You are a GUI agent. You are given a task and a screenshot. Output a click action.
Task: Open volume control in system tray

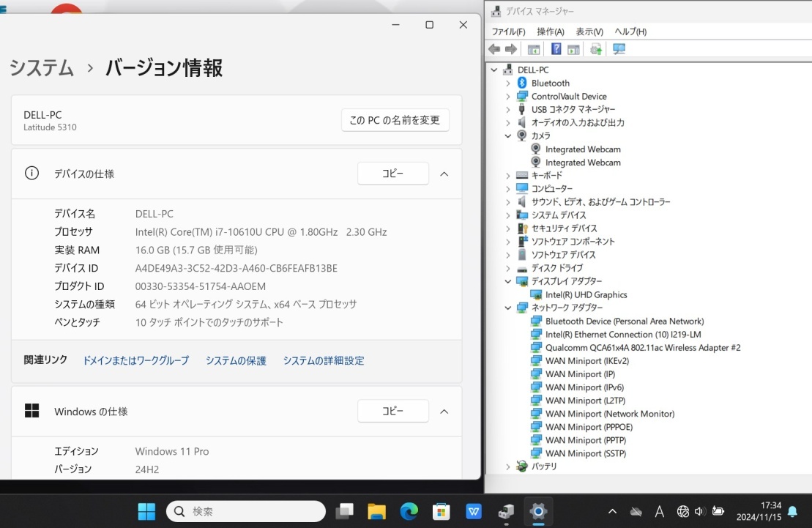700,511
